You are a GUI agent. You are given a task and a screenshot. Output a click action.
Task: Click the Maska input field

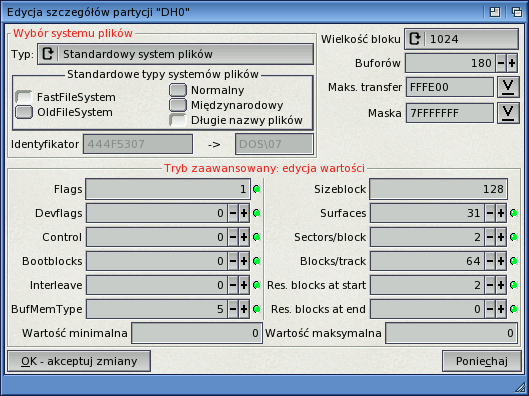[x=450, y=113]
